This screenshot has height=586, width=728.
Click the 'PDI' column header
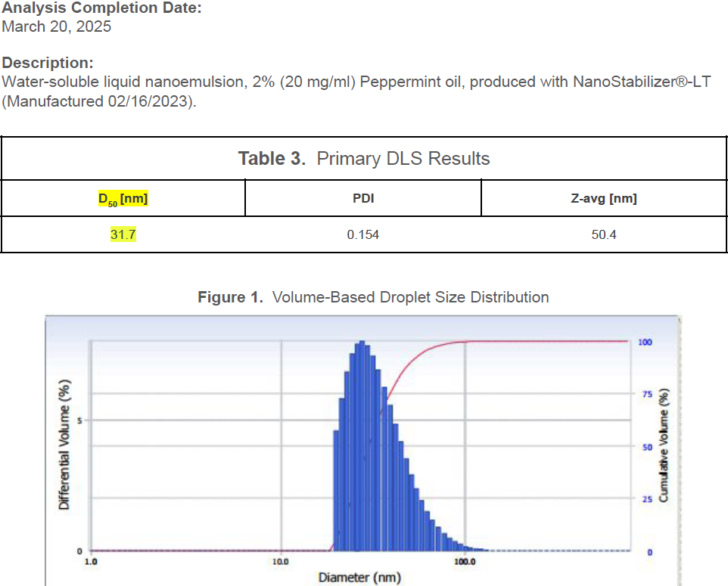pos(363,198)
